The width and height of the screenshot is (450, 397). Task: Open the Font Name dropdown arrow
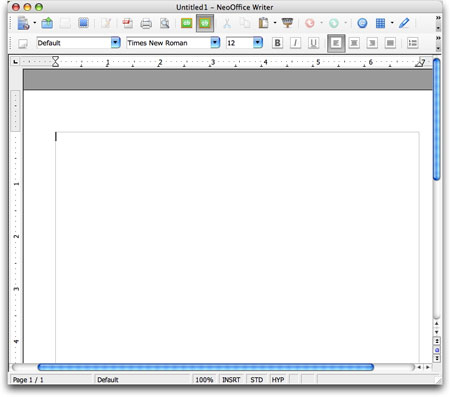click(215, 43)
